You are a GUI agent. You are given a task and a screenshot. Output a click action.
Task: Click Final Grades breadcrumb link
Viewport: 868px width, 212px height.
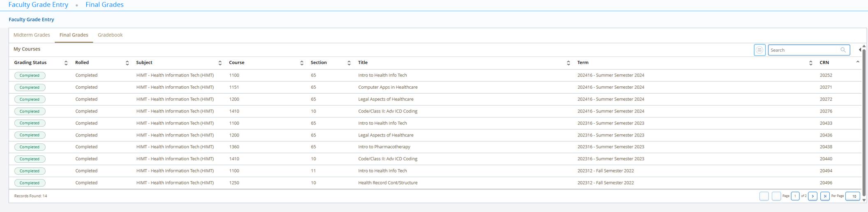[x=104, y=5]
